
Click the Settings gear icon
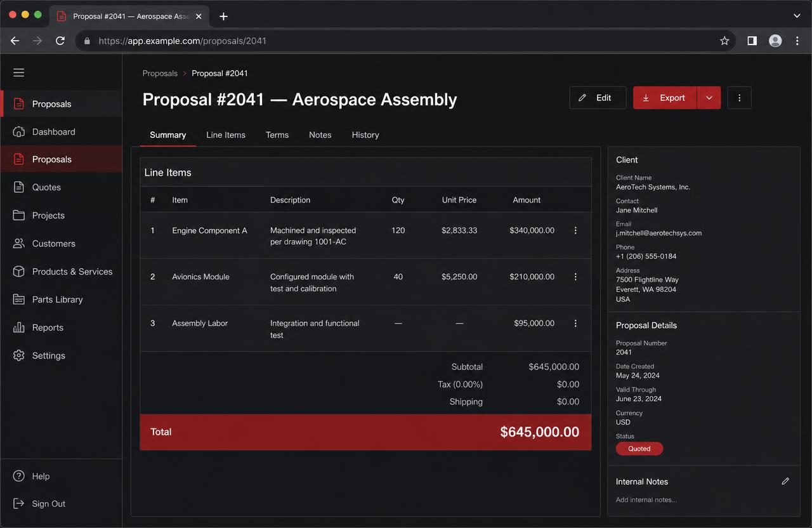19,355
